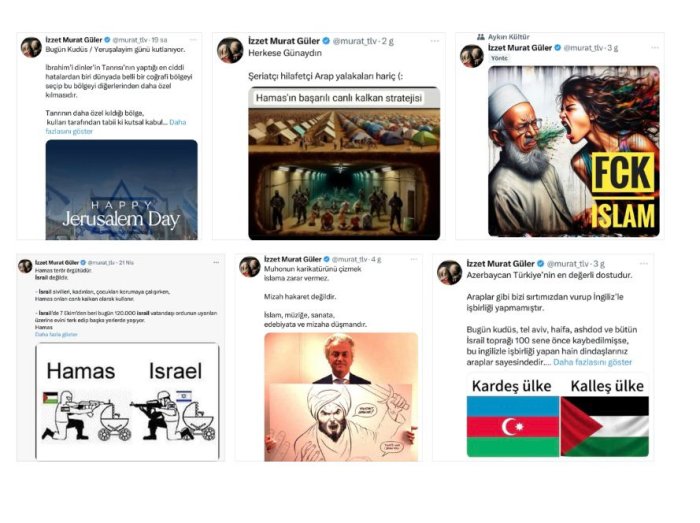This screenshot has width=700, height=523.
Task: Open the Hamas versus Israel cartoon image
Action: coord(127,402)
